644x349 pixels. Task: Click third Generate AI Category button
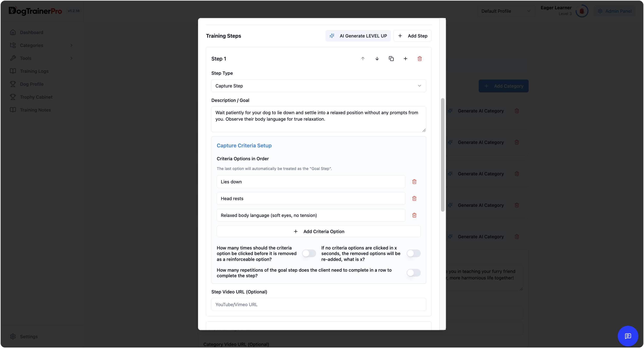(x=476, y=174)
